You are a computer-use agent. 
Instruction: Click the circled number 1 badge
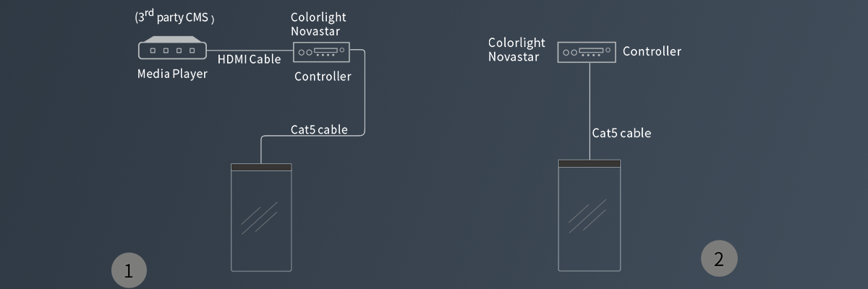click(x=129, y=272)
